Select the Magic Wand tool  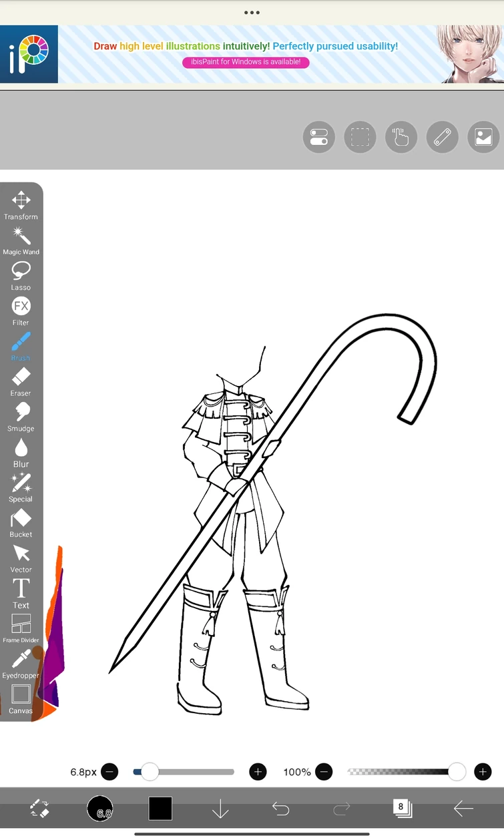tap(21, 241)
